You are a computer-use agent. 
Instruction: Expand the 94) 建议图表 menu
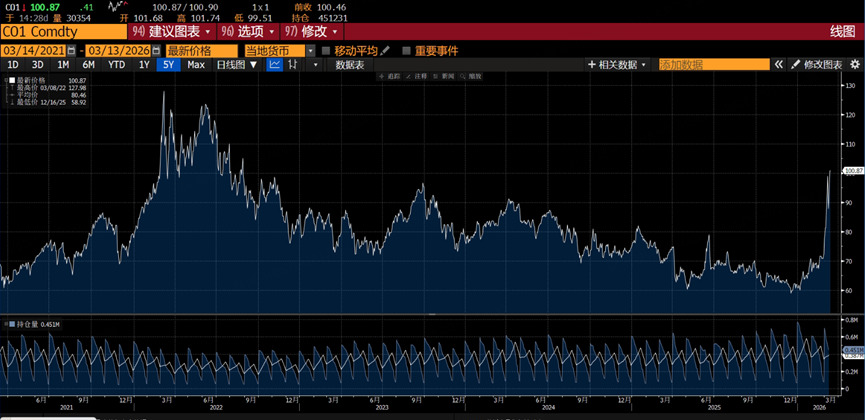point(172,31)
